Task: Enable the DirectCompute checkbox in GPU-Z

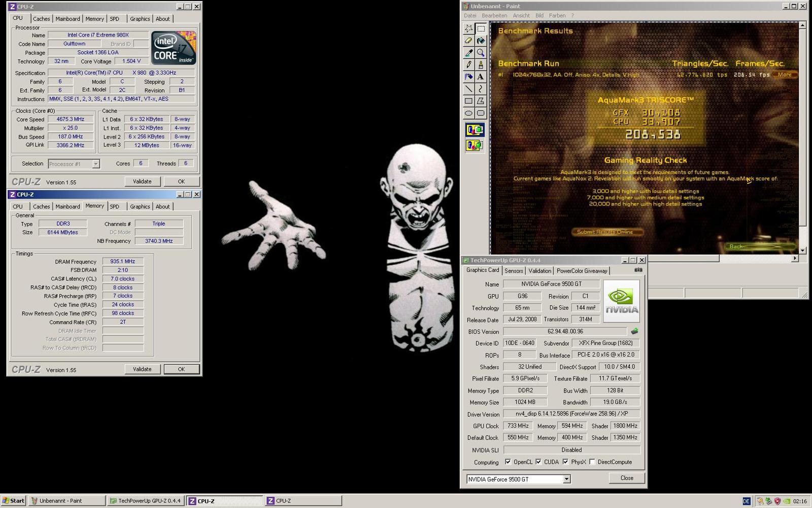Action: (592, 462)
